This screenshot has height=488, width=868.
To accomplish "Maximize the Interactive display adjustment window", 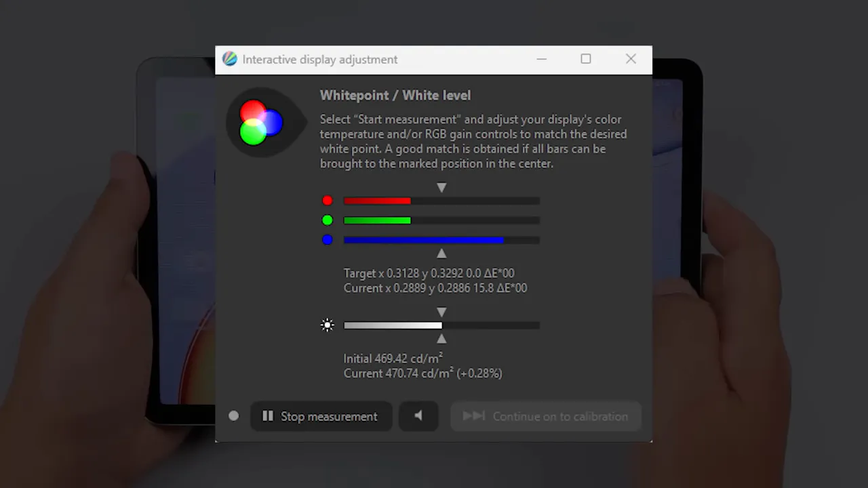I will coord(586,59).
